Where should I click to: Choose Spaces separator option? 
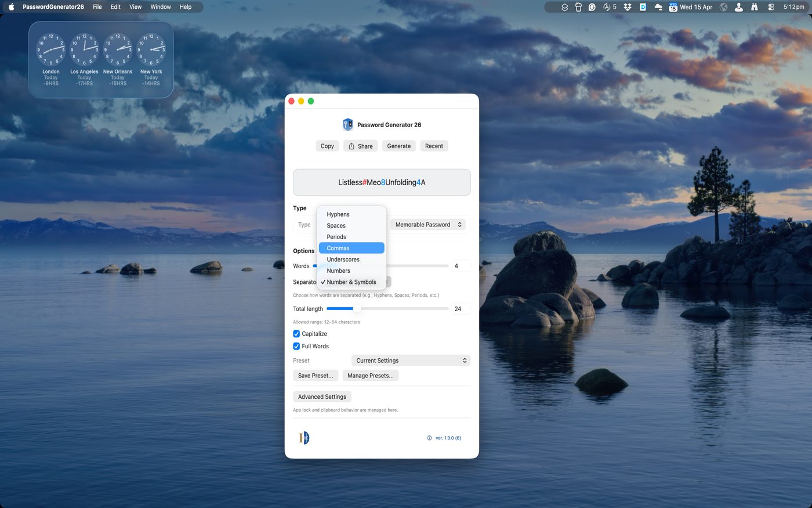pos(351,226)
